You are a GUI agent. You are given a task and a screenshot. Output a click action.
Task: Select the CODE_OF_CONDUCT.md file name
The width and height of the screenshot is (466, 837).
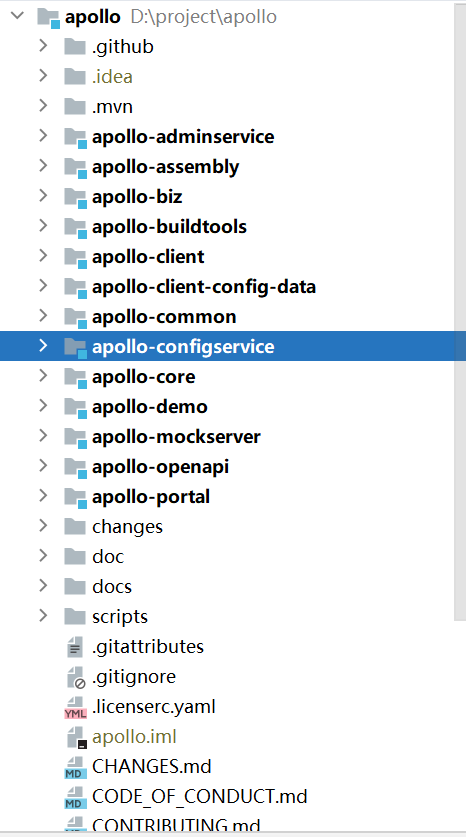coord(200,797)
